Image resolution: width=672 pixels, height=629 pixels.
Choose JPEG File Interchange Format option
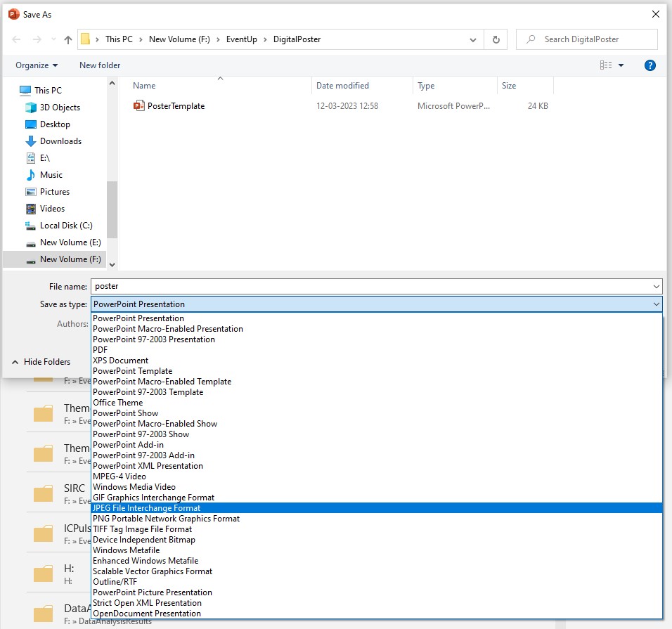pos(146,508)
